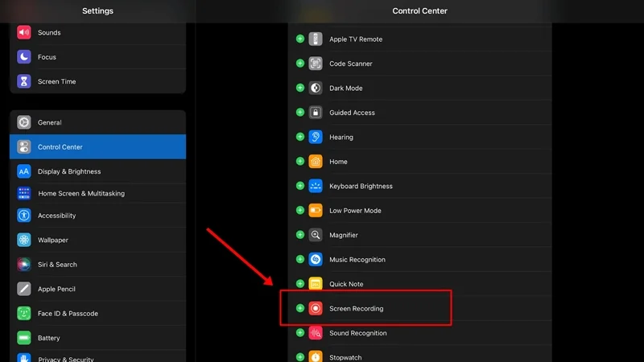Click the Siri & Search orb icon
Viewport: 644px width, 362px height.
click(24, 265)
